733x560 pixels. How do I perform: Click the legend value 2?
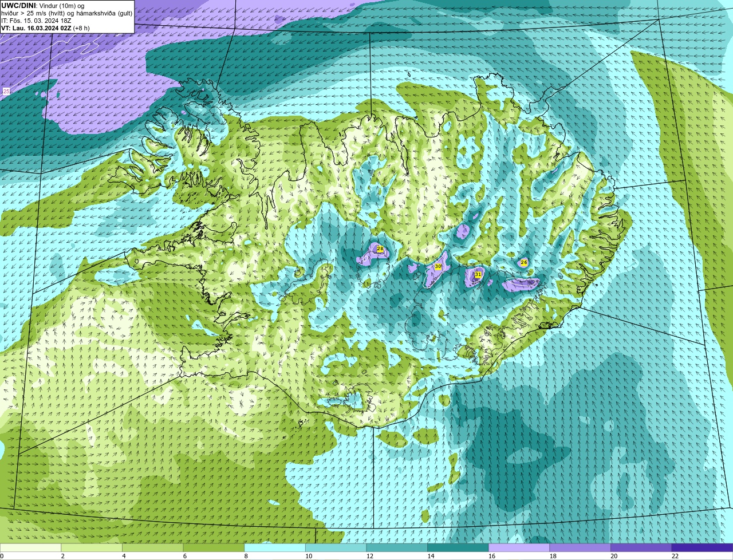click(x=62, y=556)
